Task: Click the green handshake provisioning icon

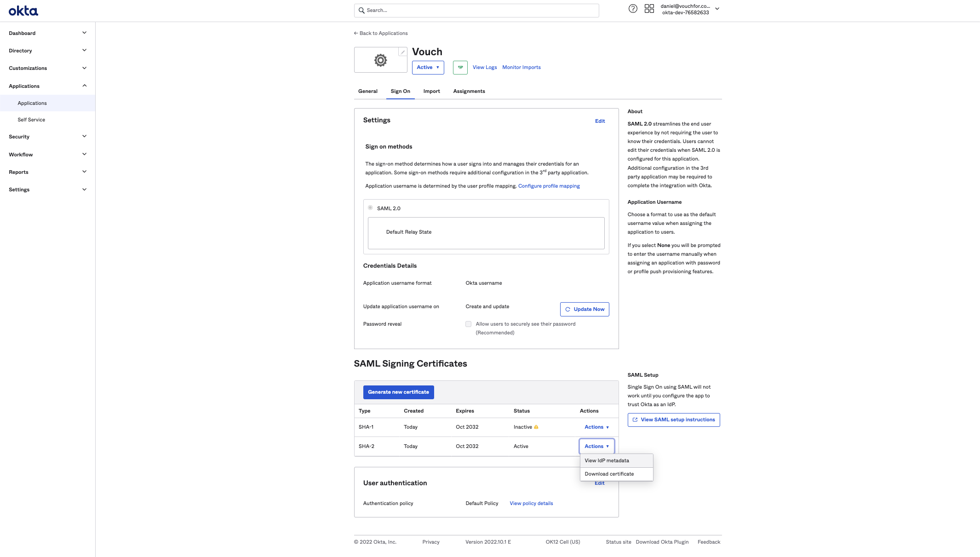Action: tap(460, 67)
